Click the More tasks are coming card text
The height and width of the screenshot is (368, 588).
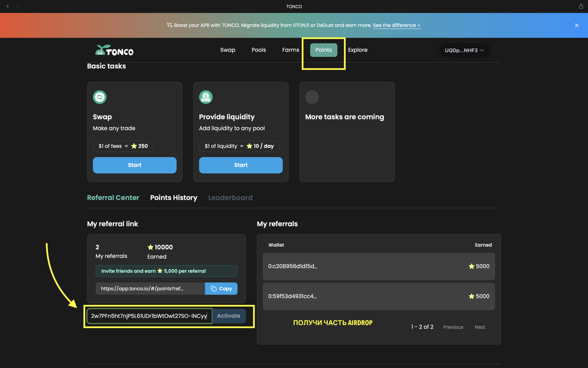tap(344, 117)
